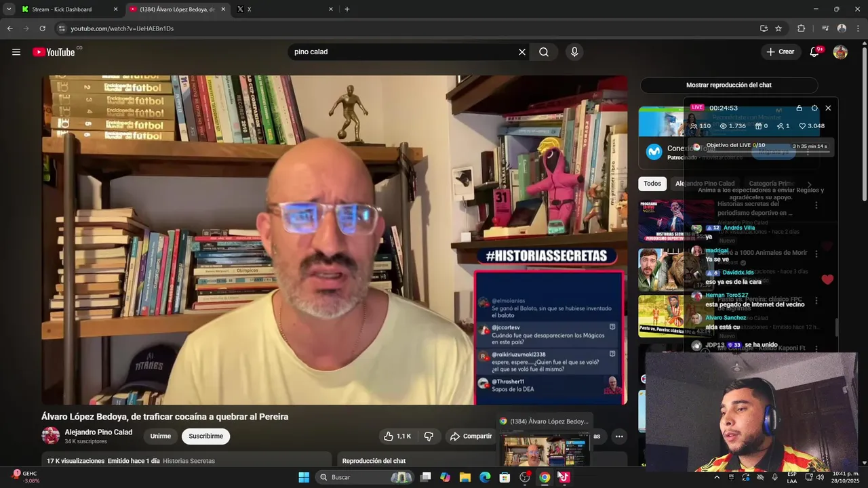Open TikTok LIVE Studio taskbar icon
Screen dimensions: 868x488
[x=564, y=477]
